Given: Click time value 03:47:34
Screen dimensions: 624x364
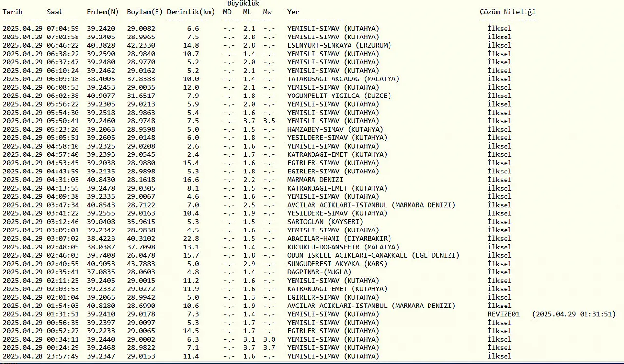Looking at the screenshot, I should coord(63,205).
